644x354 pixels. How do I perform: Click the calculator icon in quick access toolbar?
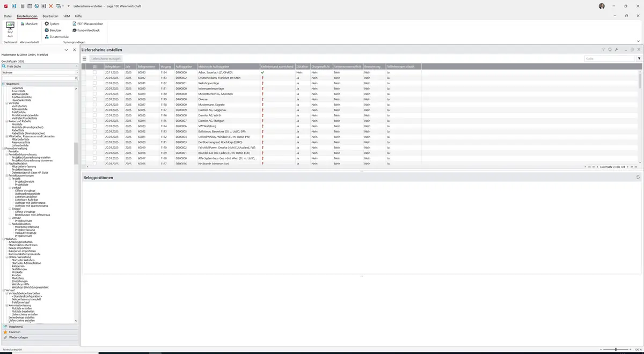click(22, 6)
